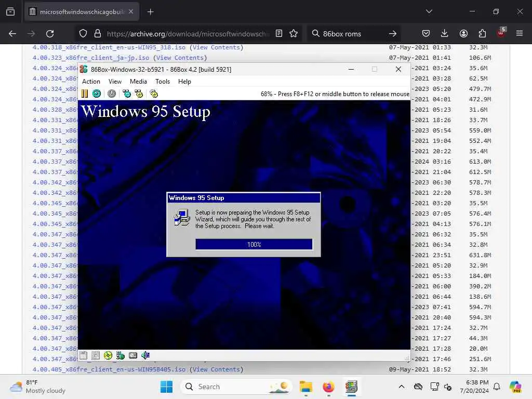
Task: View Contents of the WIN95_318.iso file
Action: coord(217,47)
